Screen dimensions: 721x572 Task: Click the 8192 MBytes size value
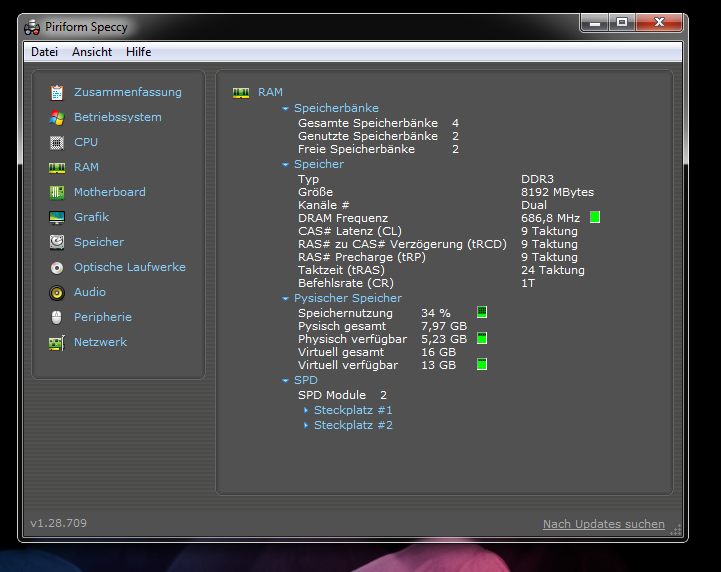557,192
